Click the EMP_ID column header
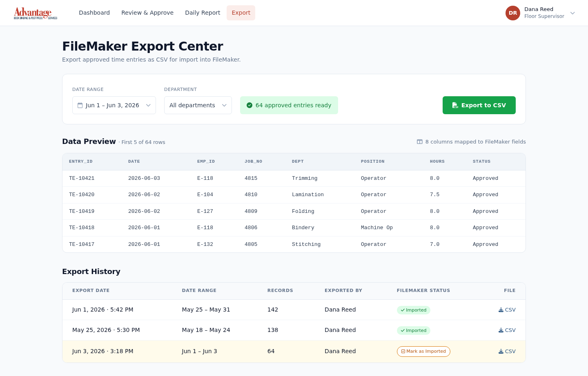The width and height of the screenshot is (588, 376). [206, 161]
